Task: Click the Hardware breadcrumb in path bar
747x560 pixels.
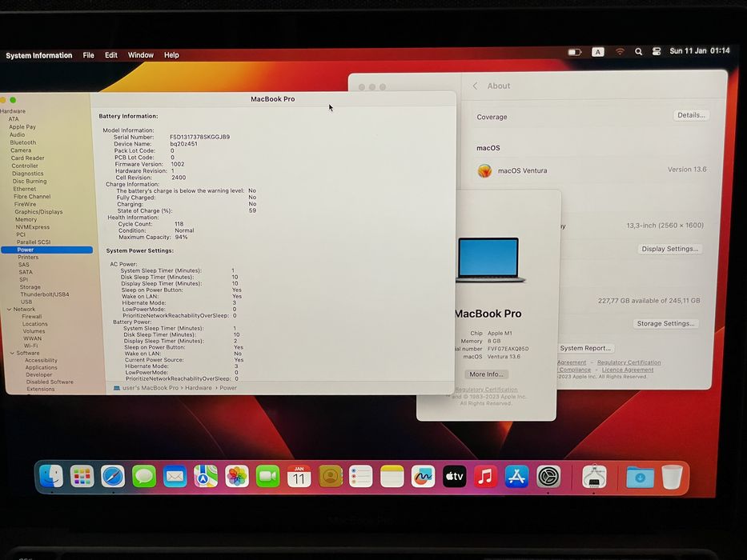Action: click(199, 388)
